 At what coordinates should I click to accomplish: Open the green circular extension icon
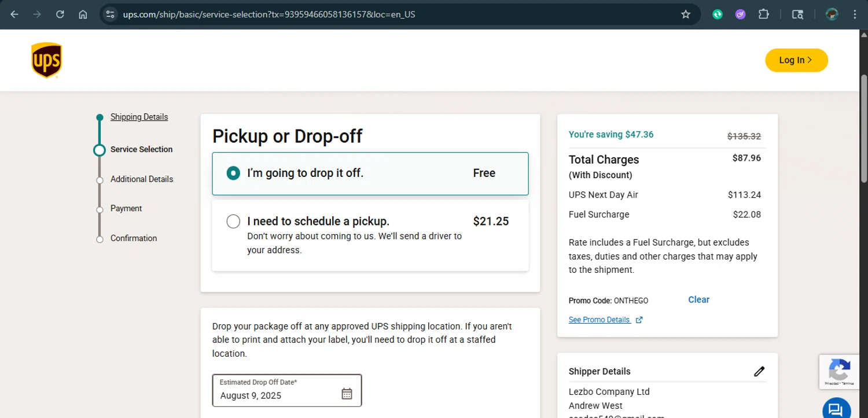click(x=718, y=14)
